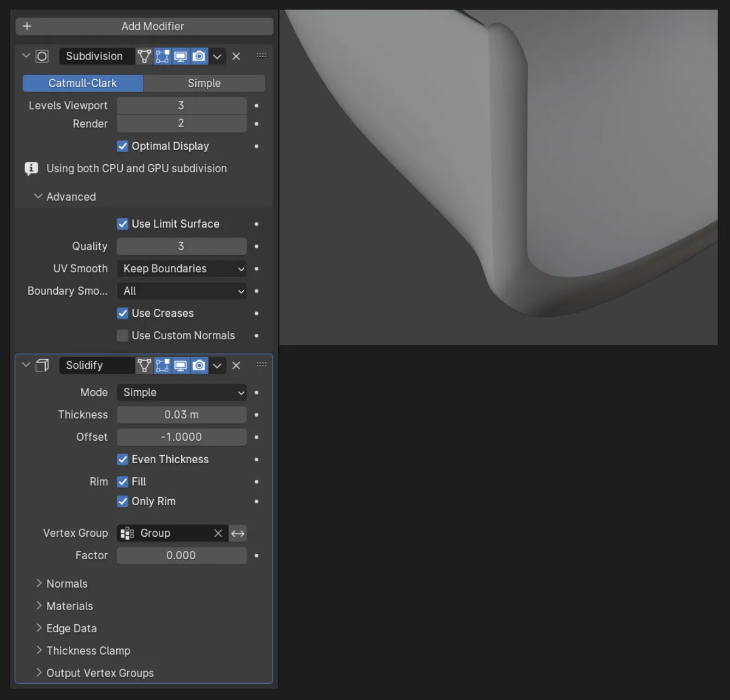Select the Catmull-Clark subdivision type
The width and height of the screenshot is (730, 700).
pyautogui.click(x=83, y=83)
